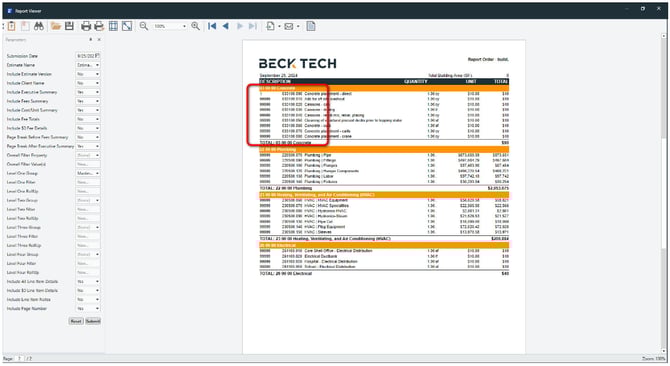
Task: Open the zoom percentage dropdown
Action: 184,26
